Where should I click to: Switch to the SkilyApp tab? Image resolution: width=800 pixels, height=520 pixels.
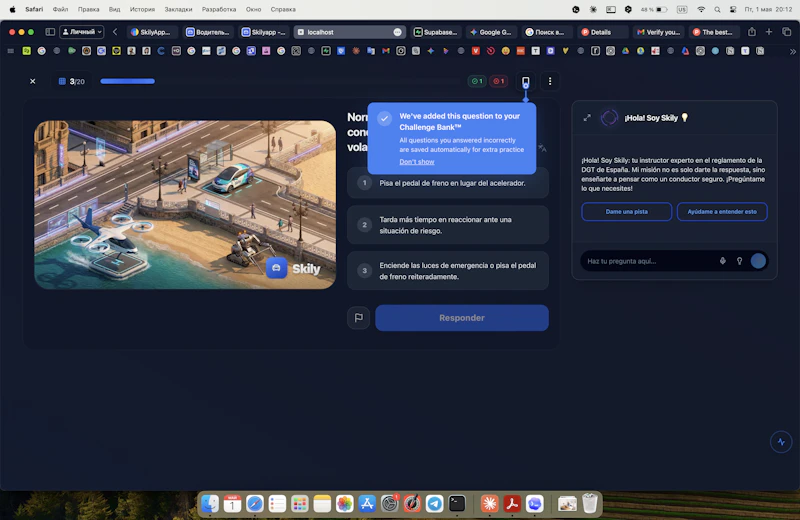152,32
